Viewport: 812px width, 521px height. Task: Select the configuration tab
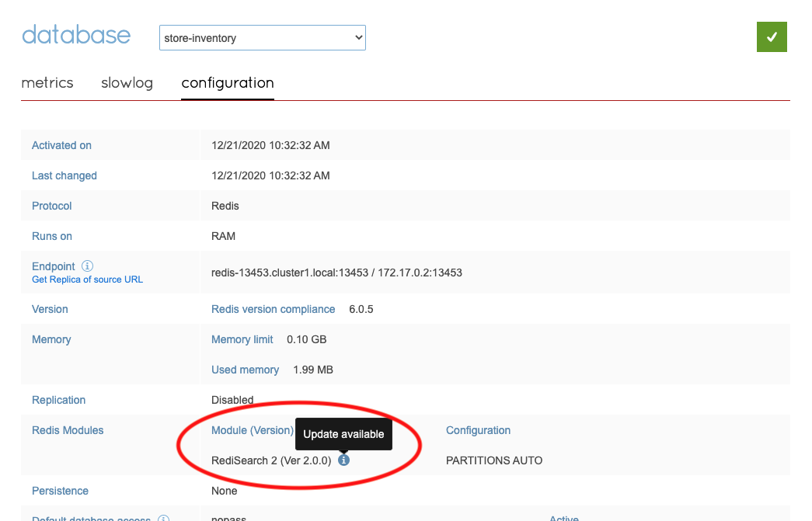coord(228,83)
